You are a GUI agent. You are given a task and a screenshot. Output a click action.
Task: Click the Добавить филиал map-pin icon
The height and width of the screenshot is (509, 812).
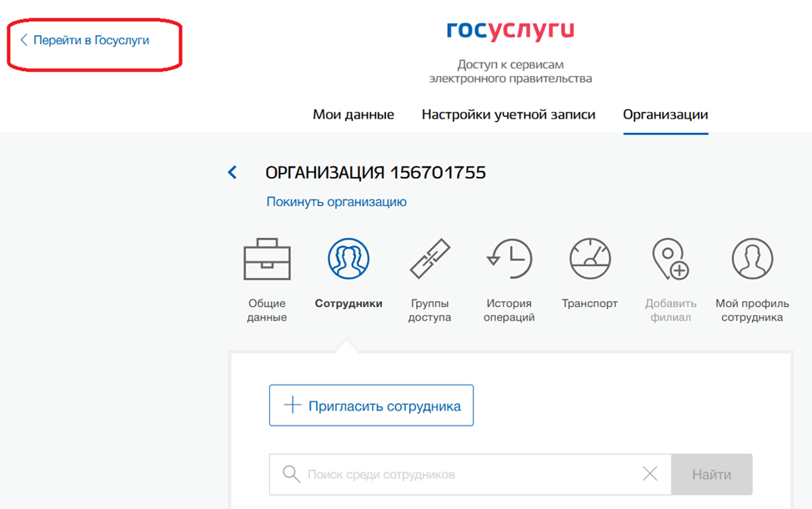click(x=669, y=260)
